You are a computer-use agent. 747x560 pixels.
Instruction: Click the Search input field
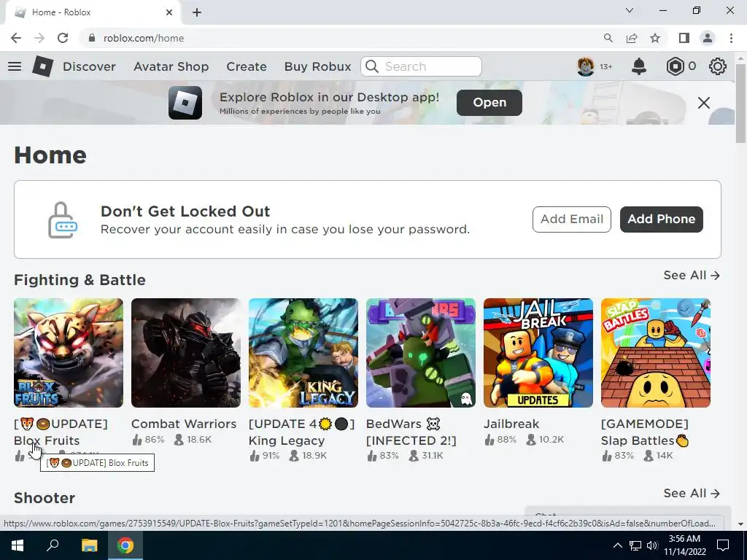click(x=421, y=66)
